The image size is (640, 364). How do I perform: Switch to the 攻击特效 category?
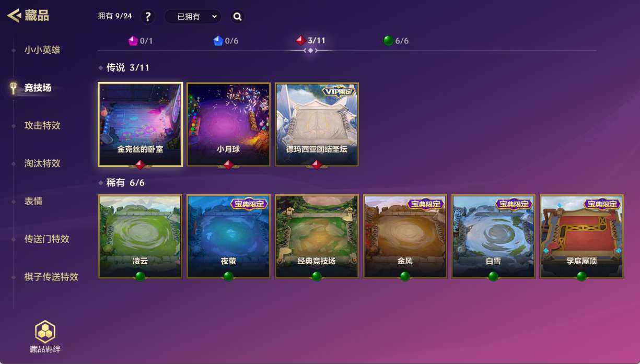tap(42, 125)
